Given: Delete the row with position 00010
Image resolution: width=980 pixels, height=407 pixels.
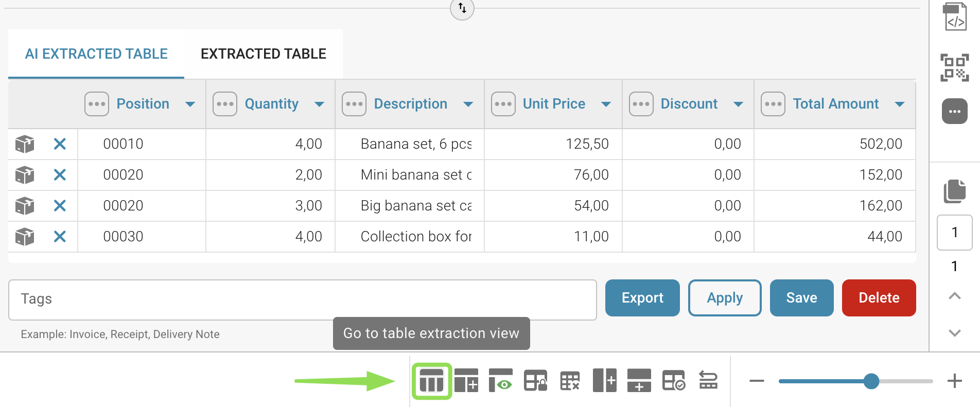Looking at the screenshot, I should (x=60, y=144).
